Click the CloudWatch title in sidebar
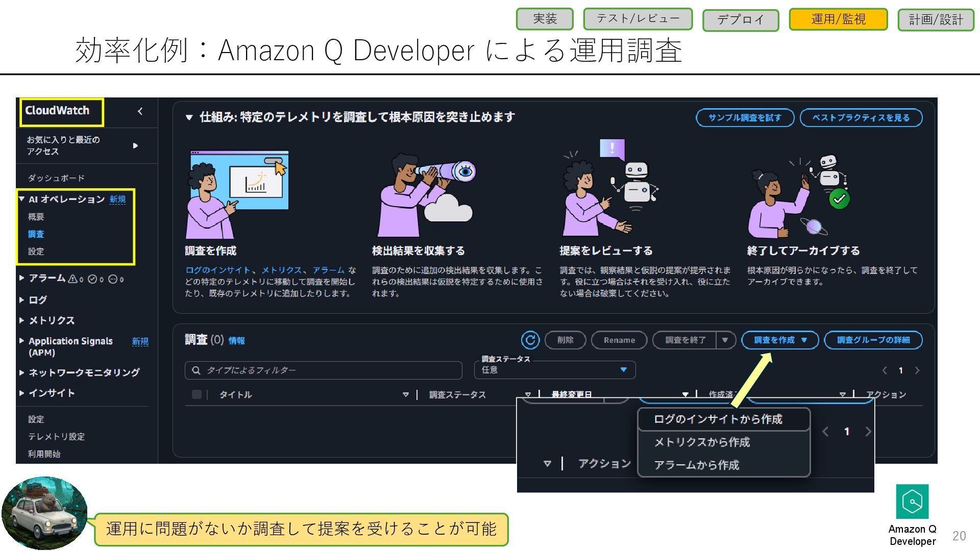 point(57,111)
